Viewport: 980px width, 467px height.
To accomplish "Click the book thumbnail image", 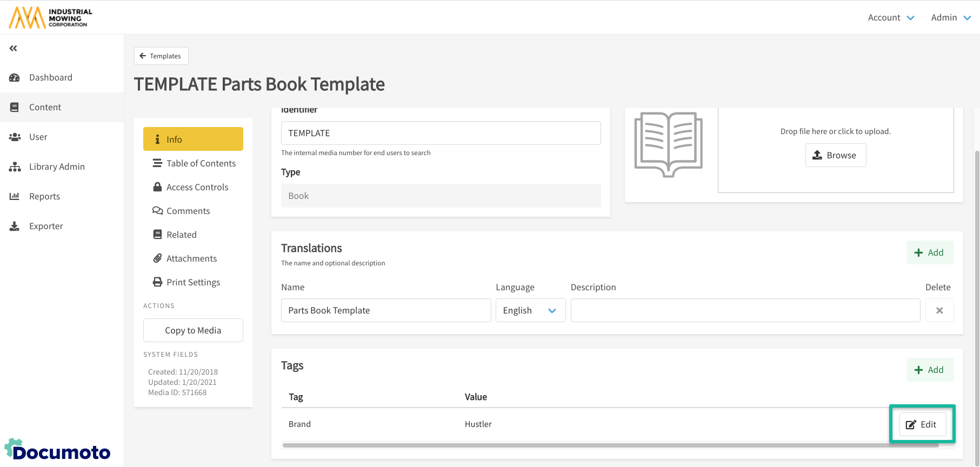I will click(x=668, y=144).
